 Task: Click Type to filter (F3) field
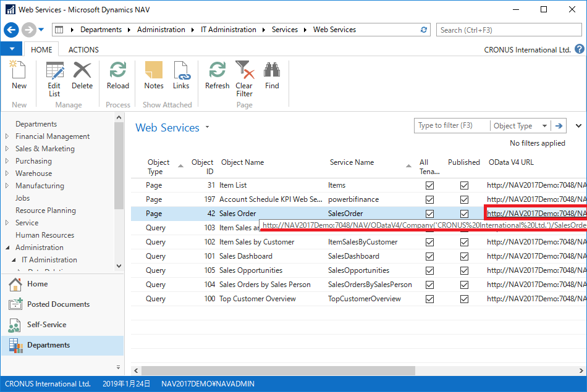(x=452, y=126)
